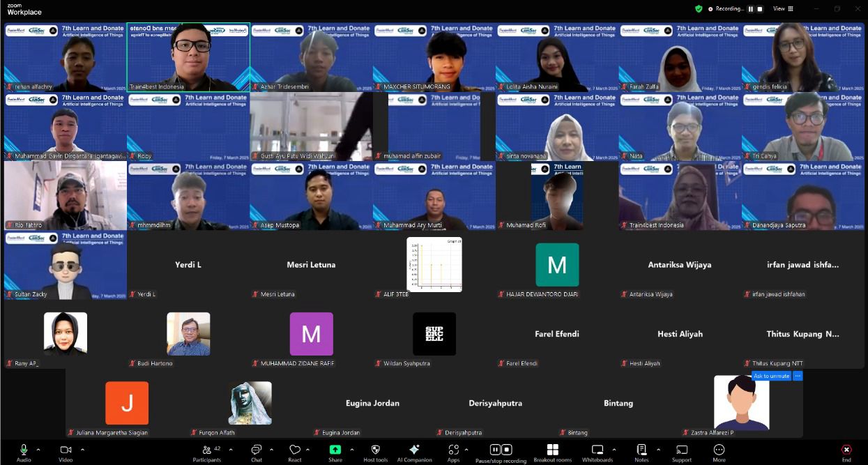Screen dimensions: 868x465
Task: Stop recording using the top square button
Action: (760, 9)
